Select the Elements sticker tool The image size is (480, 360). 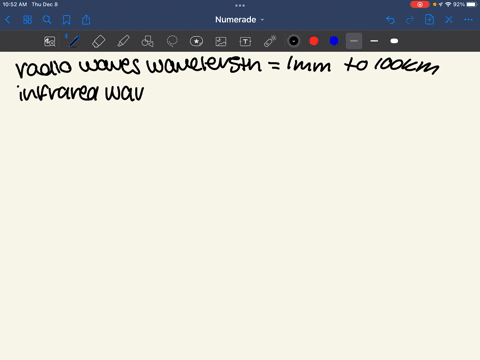196,41
